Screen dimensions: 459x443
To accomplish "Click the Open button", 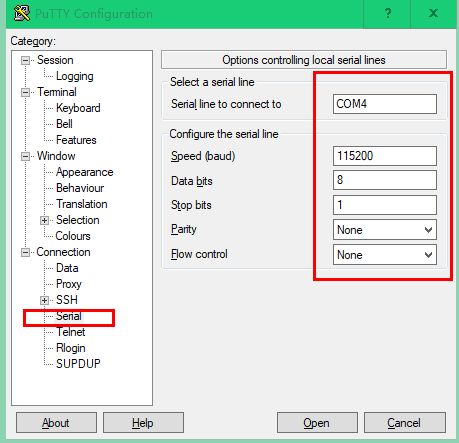I will pyautogui.click(x=317, y=423).
